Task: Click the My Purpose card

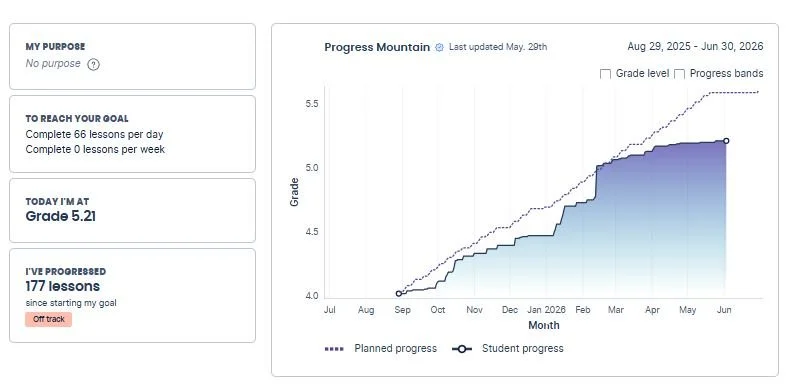Action: pos(133,56)
